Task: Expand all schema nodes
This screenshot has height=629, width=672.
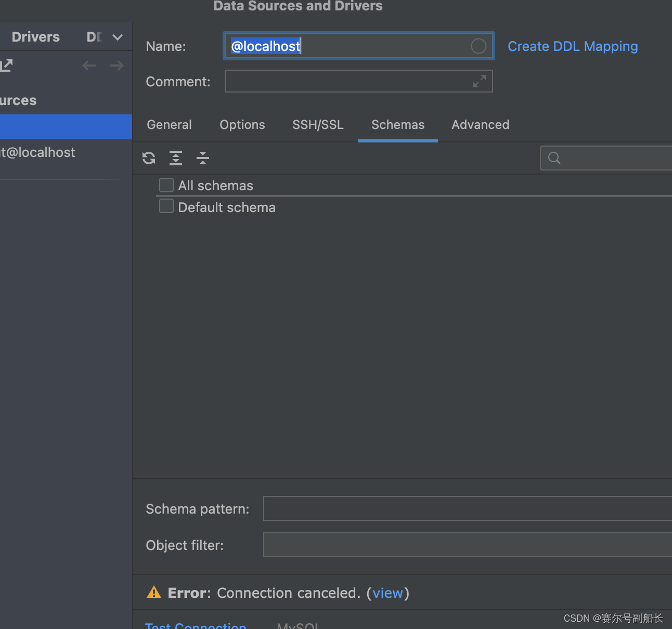Action: [176, 158]
